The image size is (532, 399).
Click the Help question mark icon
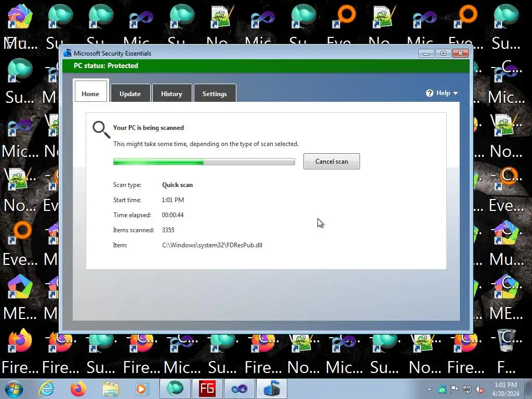point(430,93)
